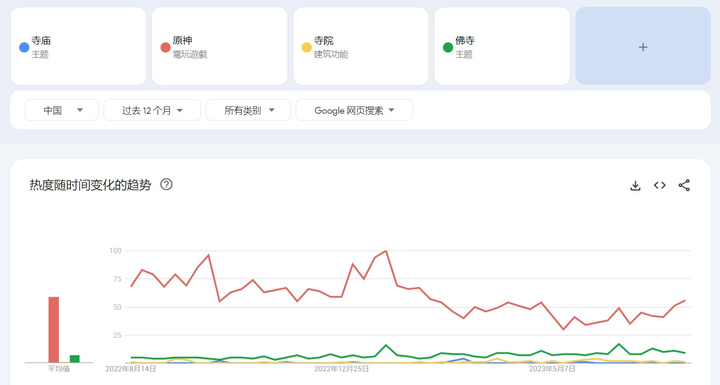Click the 建筑功能 subtitle under 寺院
Viewport: 720px width, 385px height.
[x=331, y=54]
